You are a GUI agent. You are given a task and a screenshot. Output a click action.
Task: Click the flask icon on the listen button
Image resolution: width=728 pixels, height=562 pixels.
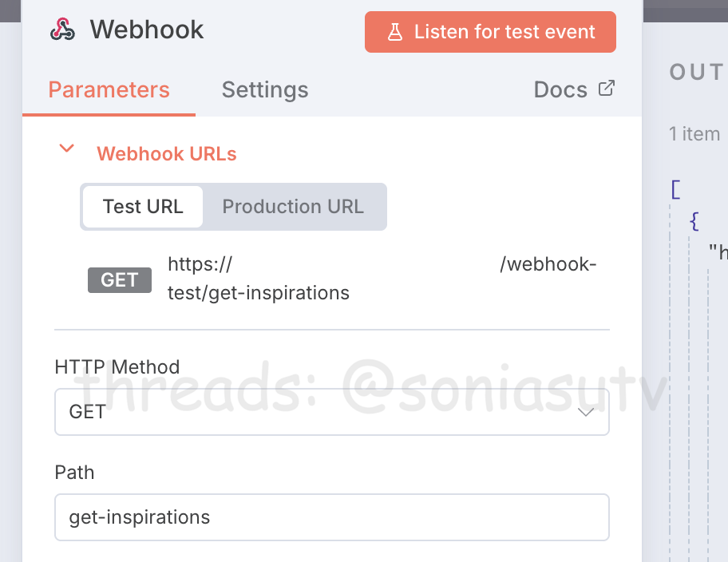coord(394,32)
